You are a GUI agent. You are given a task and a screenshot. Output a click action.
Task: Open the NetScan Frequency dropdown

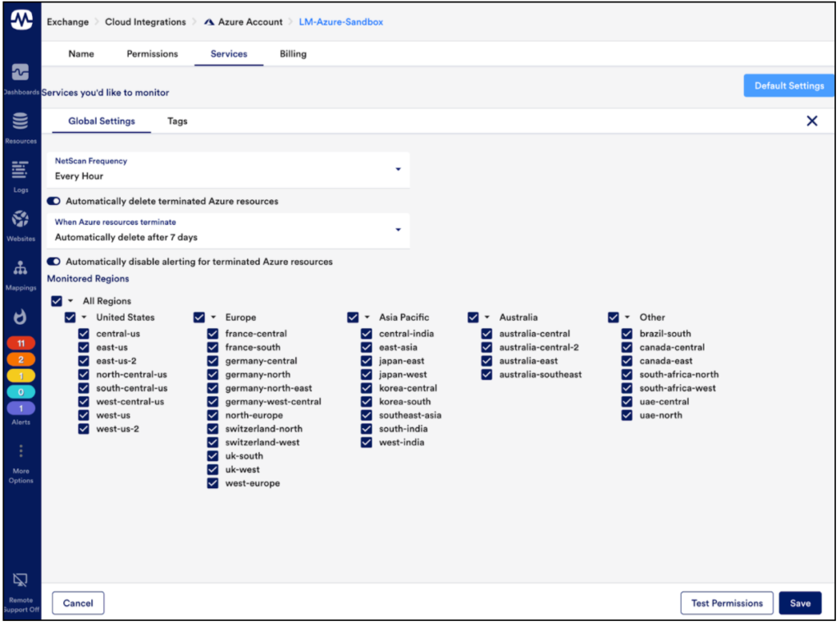click(228, 170)
